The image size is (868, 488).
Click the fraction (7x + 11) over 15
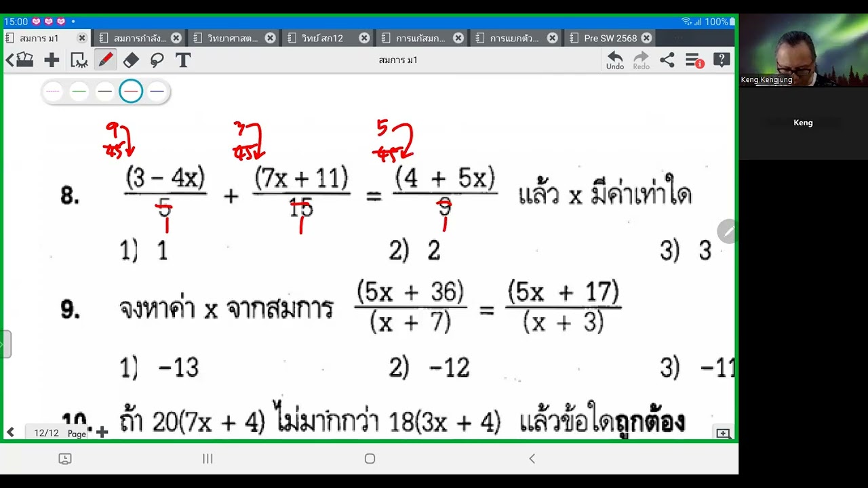pyautogui.click(x=301, y=192)
